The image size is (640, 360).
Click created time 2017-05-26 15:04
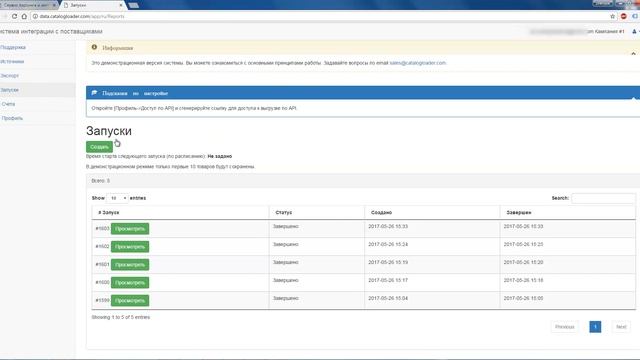pos(388,298)
